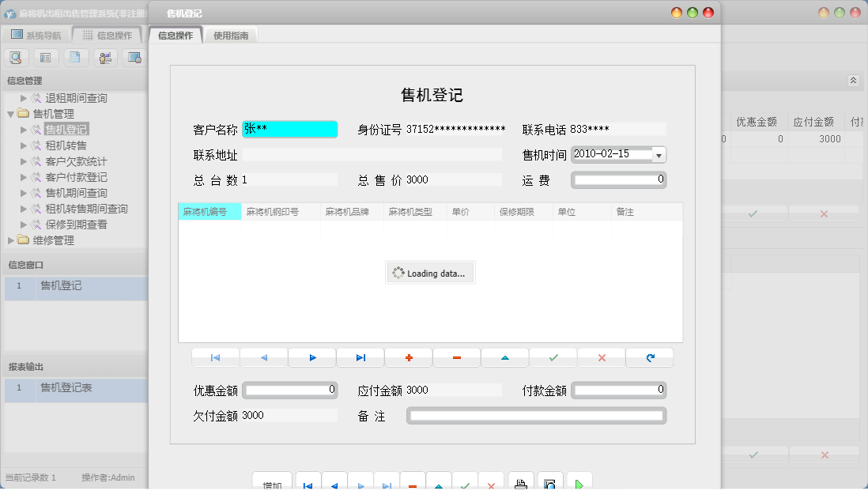The height and width of the screenshot is (502, 868).
Task: Add a new record with the plus icon
Action: (409, 357)
